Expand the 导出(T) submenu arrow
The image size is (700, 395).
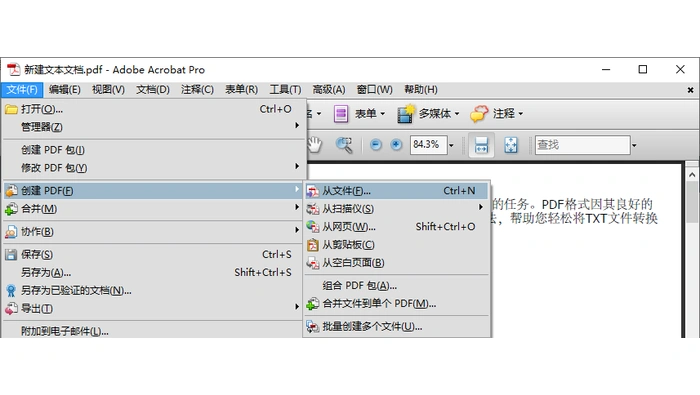[297, 307]
